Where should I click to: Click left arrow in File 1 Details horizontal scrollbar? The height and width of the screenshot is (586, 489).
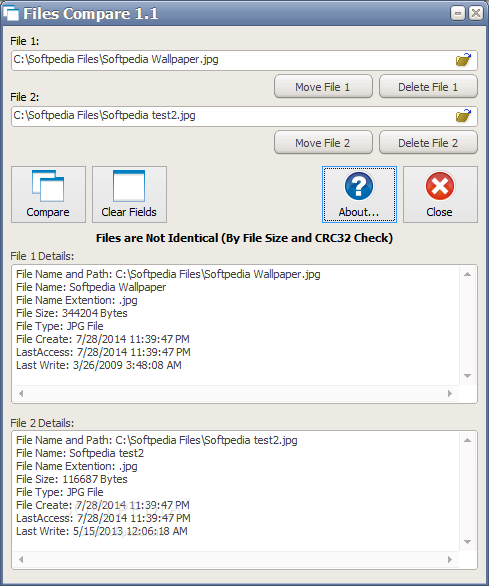click(21, 394)
